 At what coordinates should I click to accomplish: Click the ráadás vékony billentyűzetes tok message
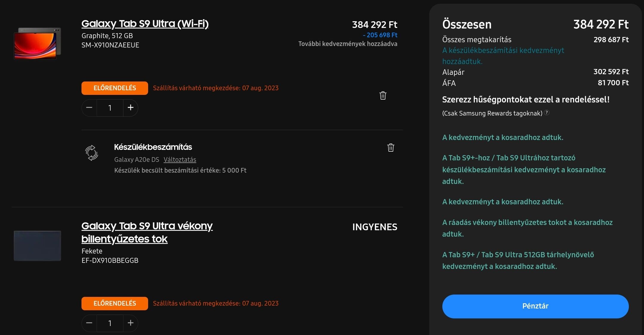pyautogui.click(x=527, y=228)
